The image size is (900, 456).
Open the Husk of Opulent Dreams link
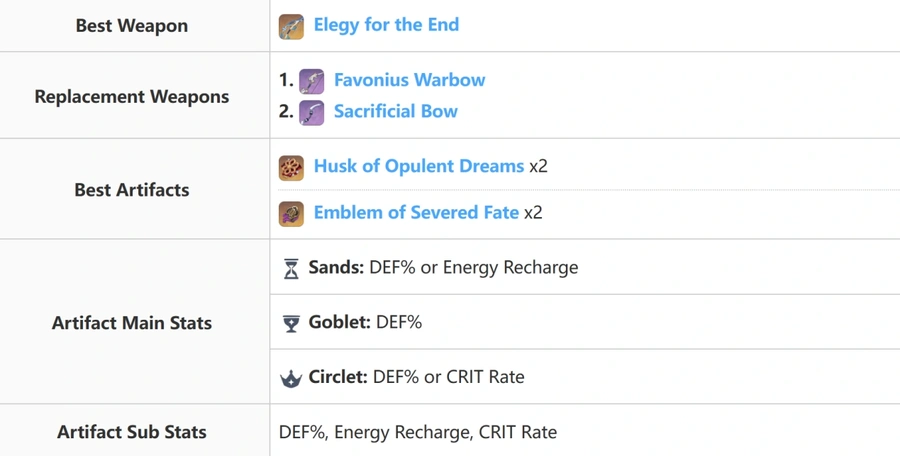click(419, 166)
